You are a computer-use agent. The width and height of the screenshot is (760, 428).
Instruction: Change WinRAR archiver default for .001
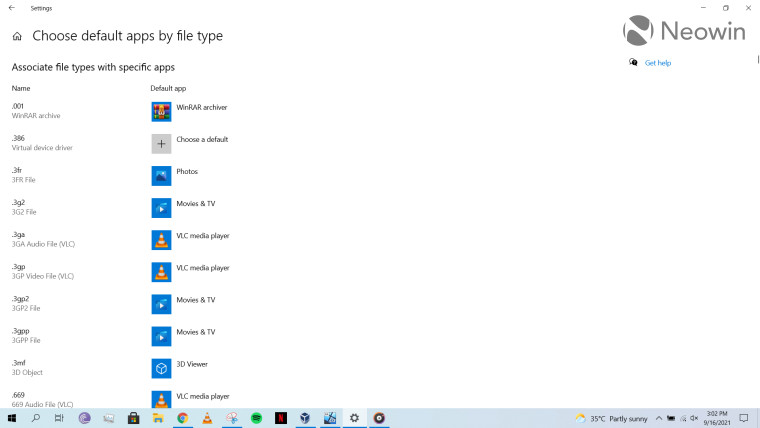point(190,111)
